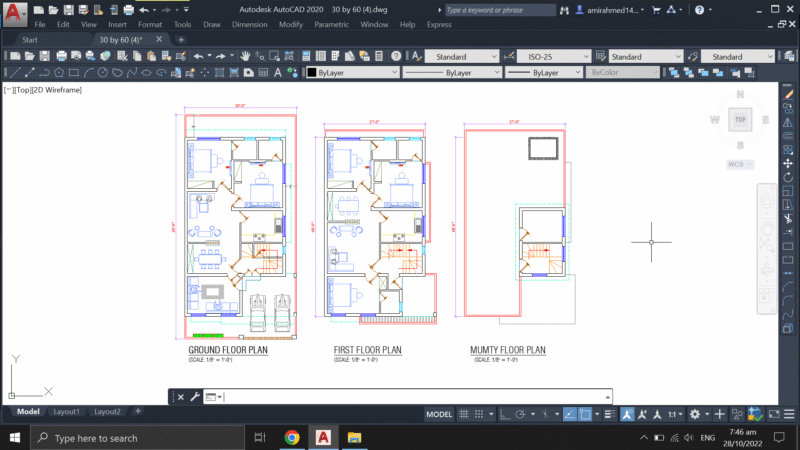This screenshot has width=800, height=450.
Task: Click the 2D Wireframe visual style label
Action: (56, 90)
